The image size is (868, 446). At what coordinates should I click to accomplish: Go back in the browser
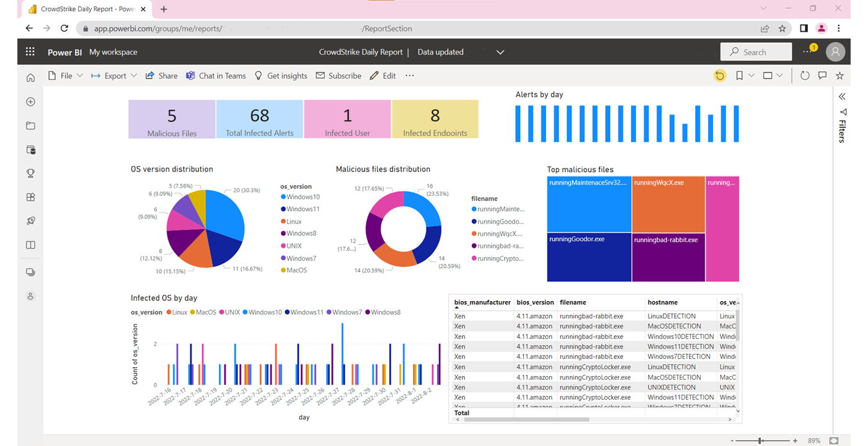tap(29, 28)
